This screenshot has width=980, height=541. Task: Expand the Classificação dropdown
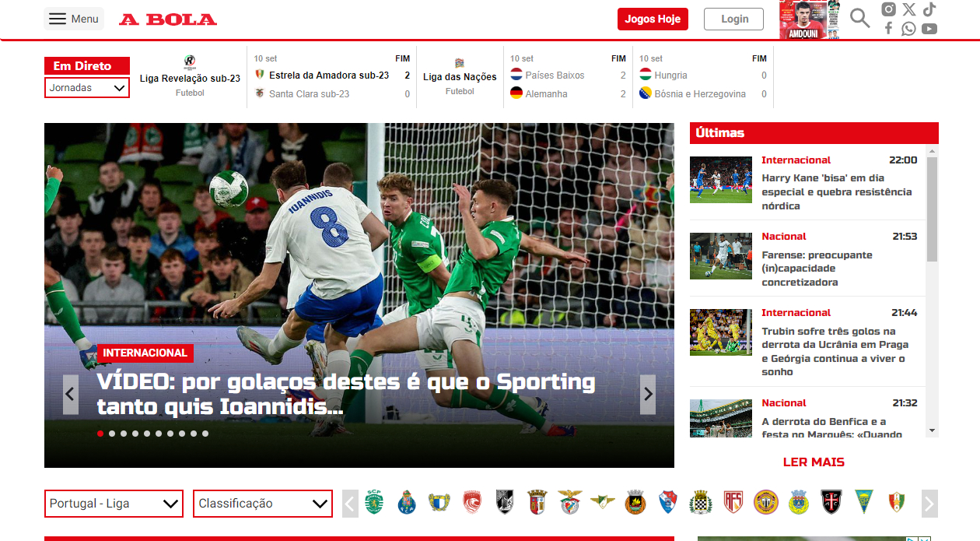point(263,504)
